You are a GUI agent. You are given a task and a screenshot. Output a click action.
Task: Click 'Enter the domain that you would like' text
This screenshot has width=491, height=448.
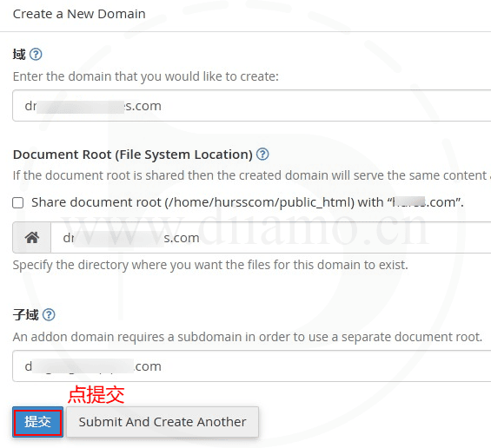click(146, 76)
